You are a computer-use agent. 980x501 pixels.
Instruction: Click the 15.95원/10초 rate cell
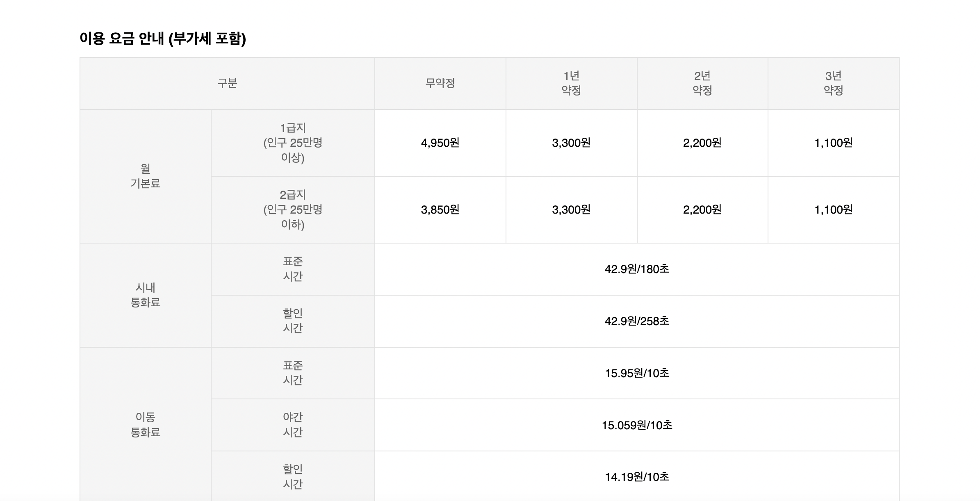(637, 373)
